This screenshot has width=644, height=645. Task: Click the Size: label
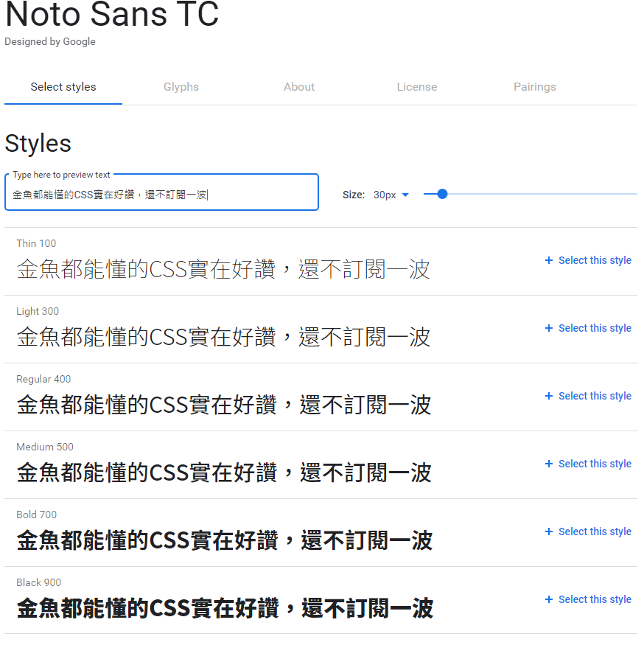[354, 195]
